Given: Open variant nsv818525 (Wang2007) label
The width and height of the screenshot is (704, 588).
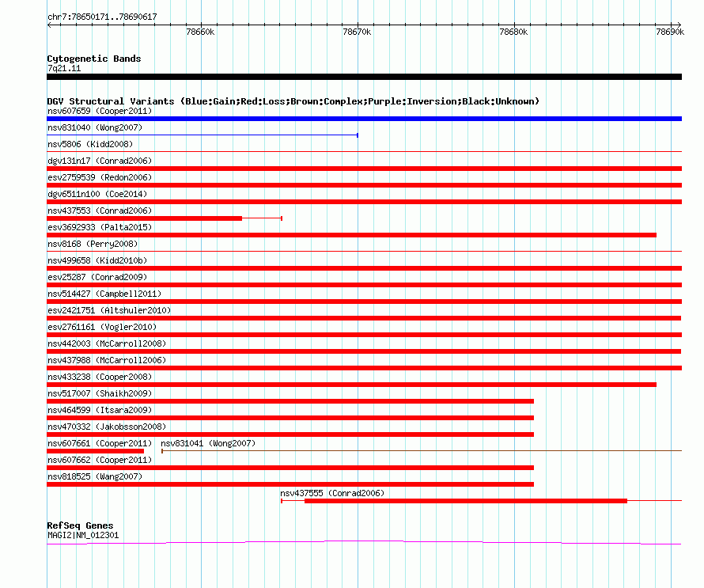Looking at the screenshot, I should point(95,476).
